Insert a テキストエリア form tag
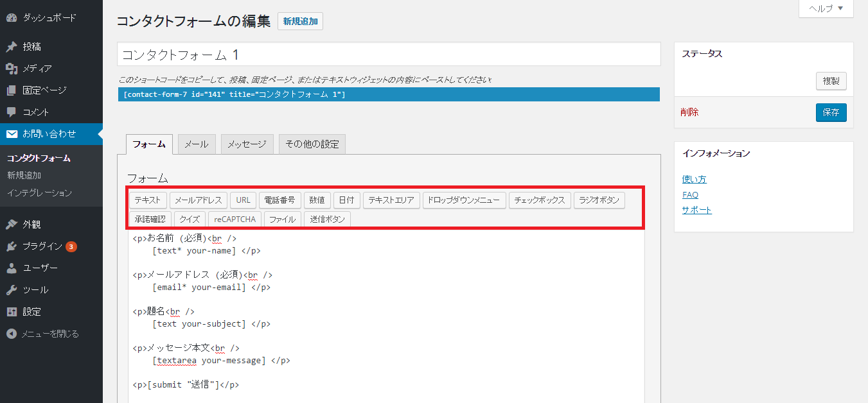868x403 pixels. point(391,200)
